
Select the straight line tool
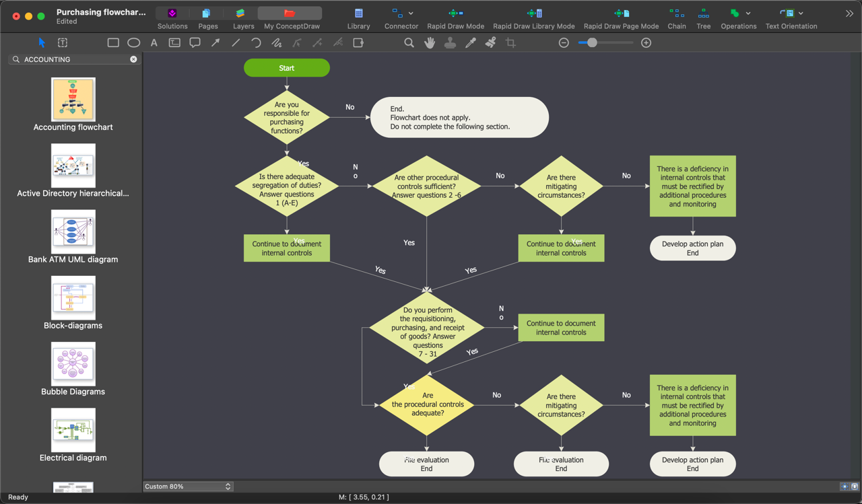point(236,42)
